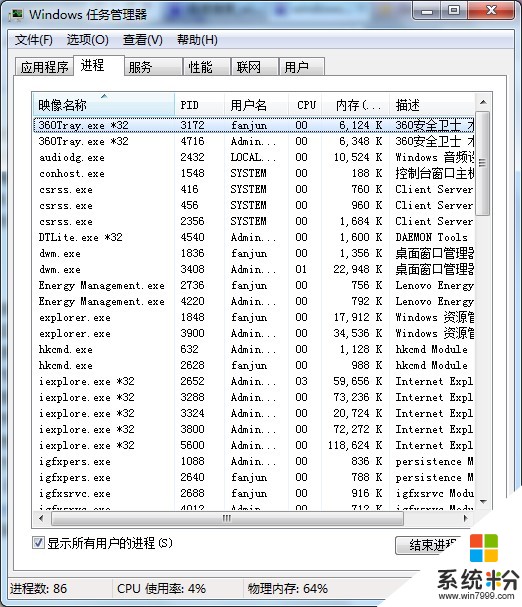The height and width of the screenshot is (607, 522).
Task: Minimize the Task Manager window
Action: tap(428, 10)
